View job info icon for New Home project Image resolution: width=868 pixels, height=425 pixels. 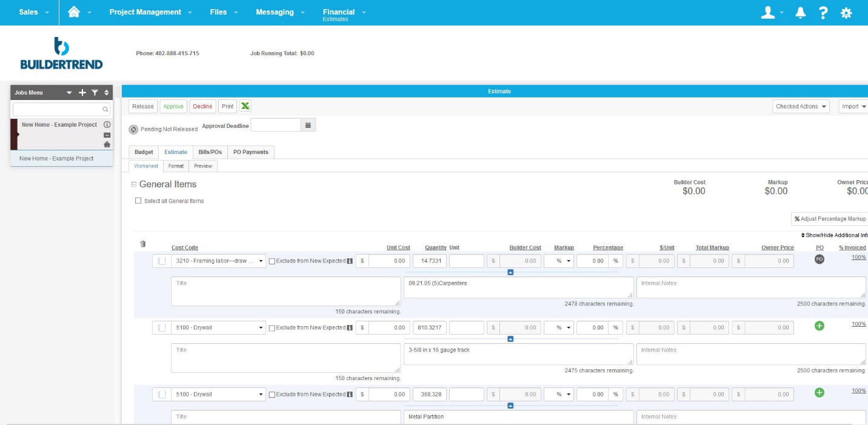pyautogui.click(x=107, y=124)
